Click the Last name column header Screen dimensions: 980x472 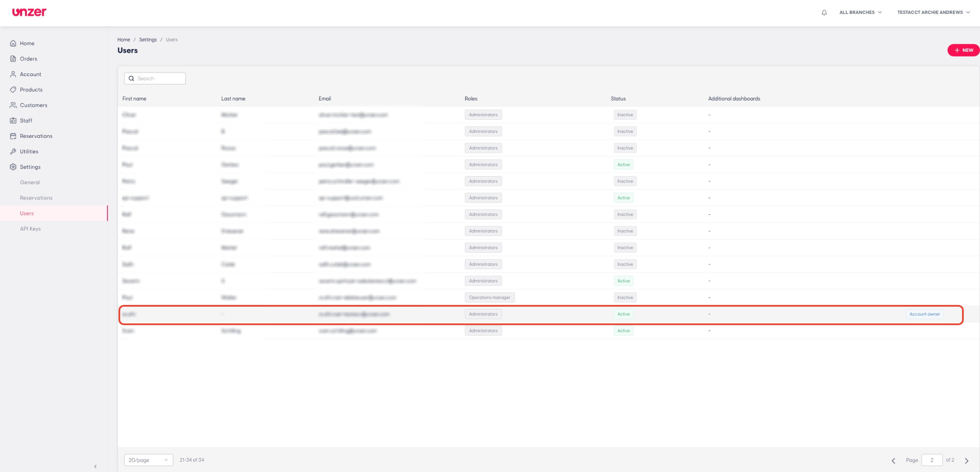coord(233,99)
